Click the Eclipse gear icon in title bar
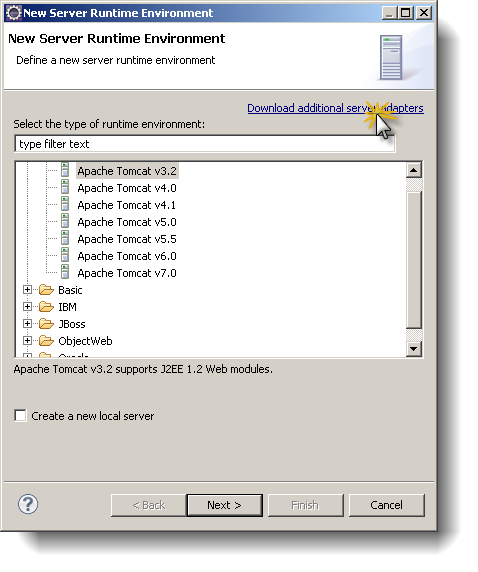 click(14, 13)
